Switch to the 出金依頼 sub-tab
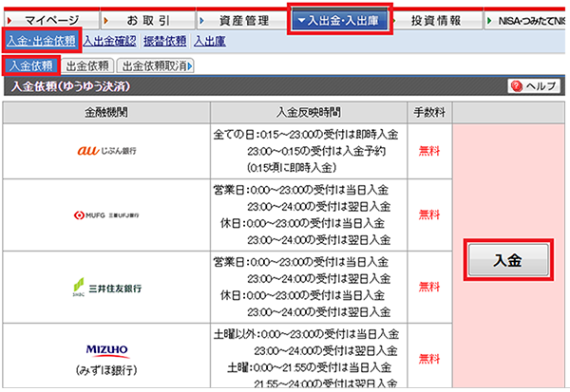Screen dimensions: 570x392 point(88,65)
